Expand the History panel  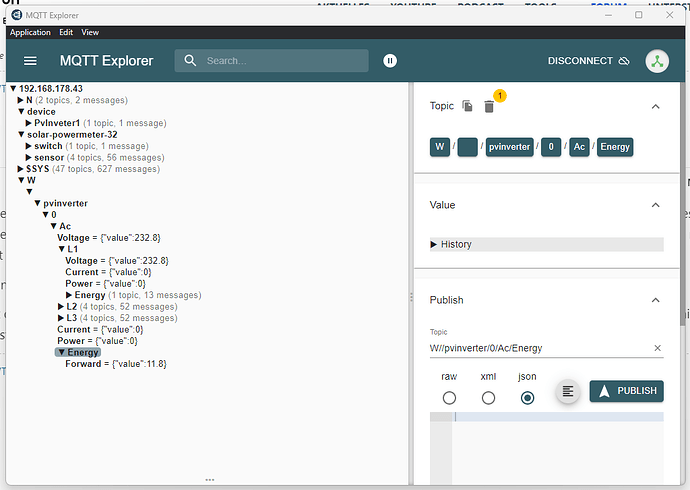pos(547,244)
